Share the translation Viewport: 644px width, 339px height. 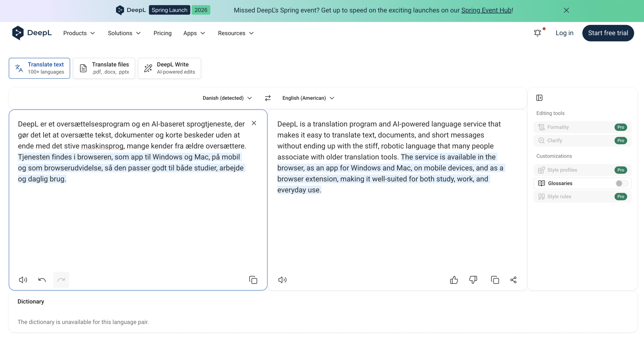pyautogui.click(x=513, y=280)
